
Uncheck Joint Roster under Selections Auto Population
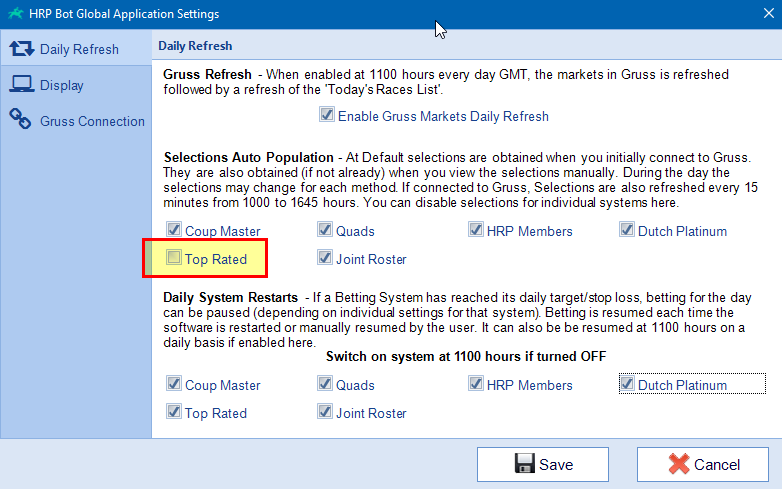pos(325,258)
